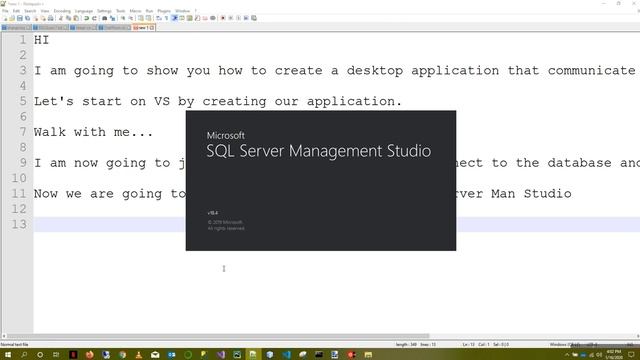Open the Plugins menu

164,11
